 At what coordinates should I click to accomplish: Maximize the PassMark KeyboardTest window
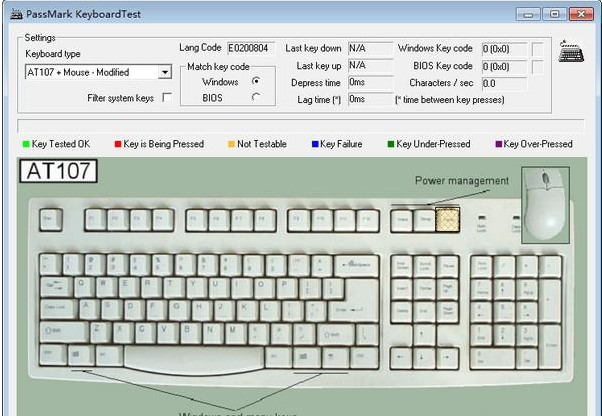(554, 14)
